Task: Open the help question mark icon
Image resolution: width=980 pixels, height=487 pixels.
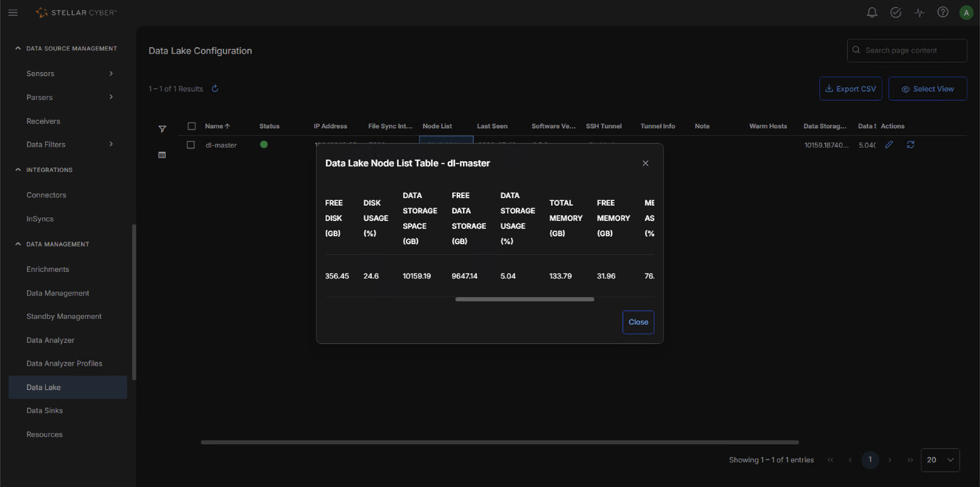Action: click(943, 12)
